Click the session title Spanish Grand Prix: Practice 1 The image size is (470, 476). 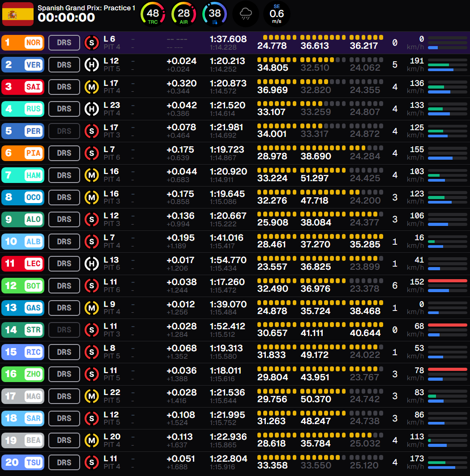pyautogui.click(x=86, y=8)
